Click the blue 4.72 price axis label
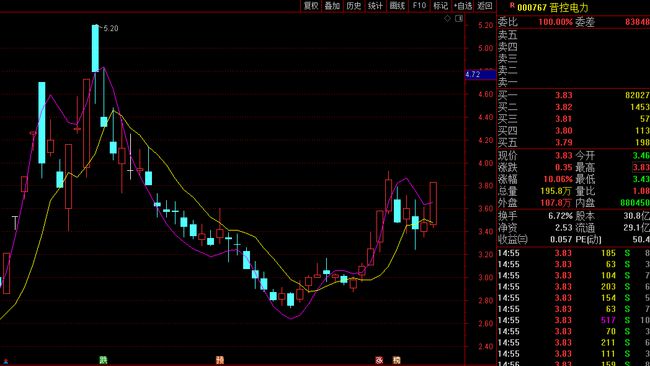The image size is (650, 366). click(480, 75)
